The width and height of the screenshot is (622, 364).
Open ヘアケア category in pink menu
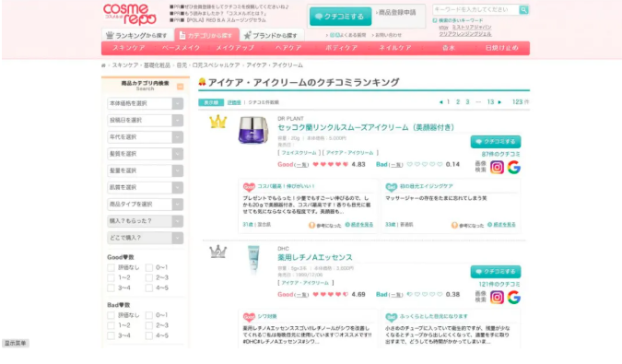288,48
